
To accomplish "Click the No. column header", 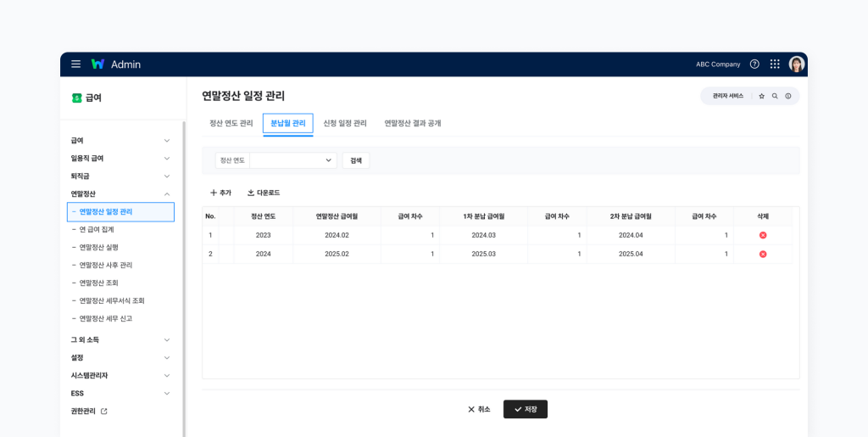I will point(211,216).
